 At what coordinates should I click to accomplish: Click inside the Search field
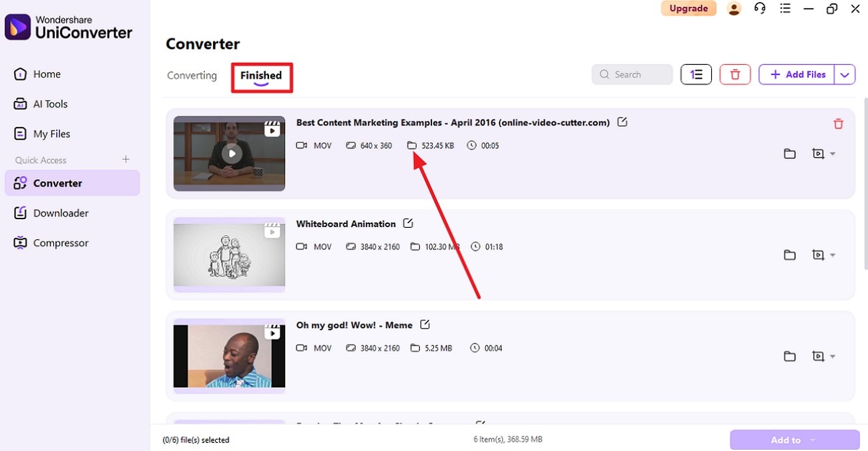click(631, 74)
